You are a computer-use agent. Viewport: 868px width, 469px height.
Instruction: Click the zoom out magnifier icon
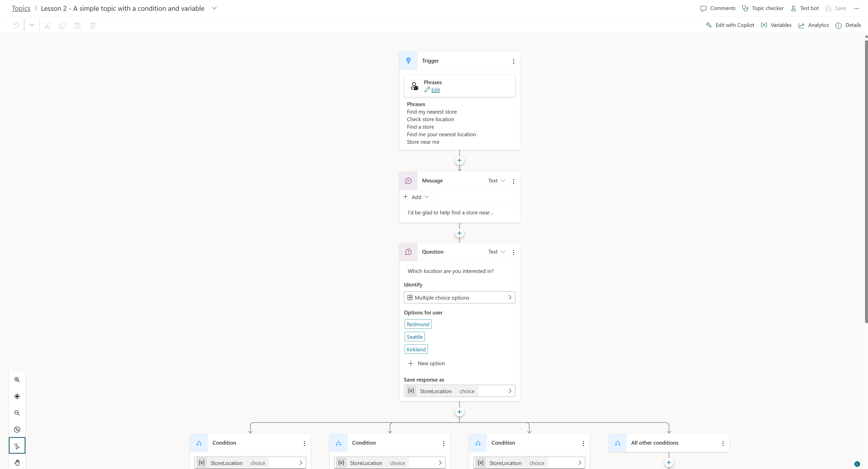17,412
